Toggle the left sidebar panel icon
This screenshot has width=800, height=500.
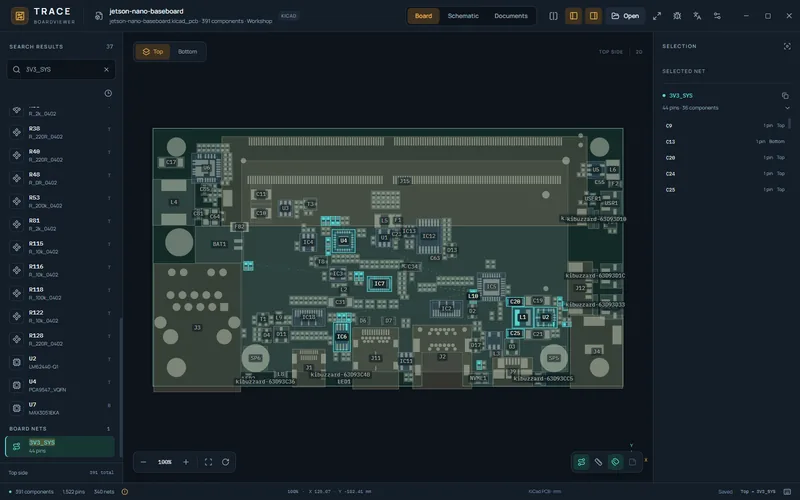pos(573,16)
